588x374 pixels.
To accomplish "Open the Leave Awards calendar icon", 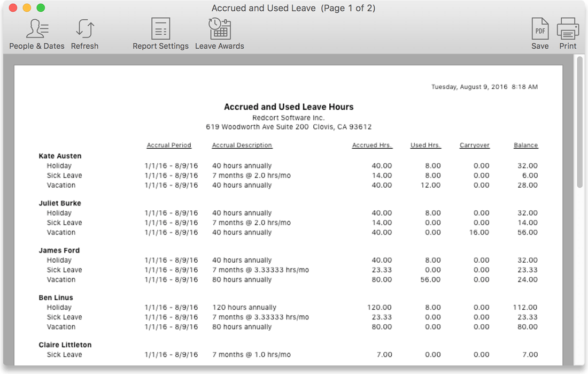I will (219, 28).
